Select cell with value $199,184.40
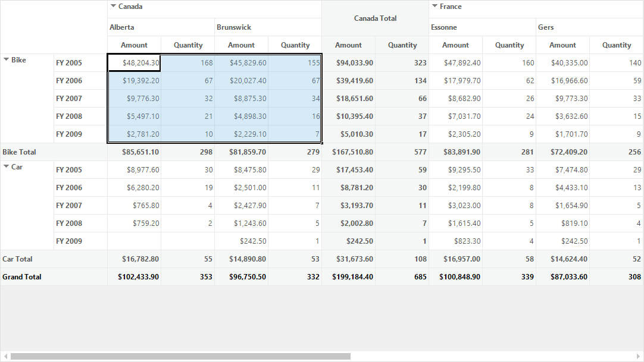 [x=348, y=277]
